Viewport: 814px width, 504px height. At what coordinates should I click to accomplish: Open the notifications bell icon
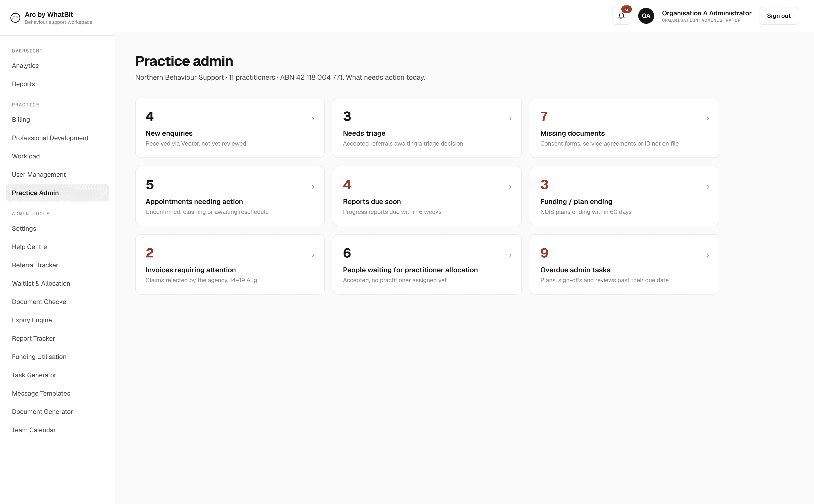pos(621,16)
